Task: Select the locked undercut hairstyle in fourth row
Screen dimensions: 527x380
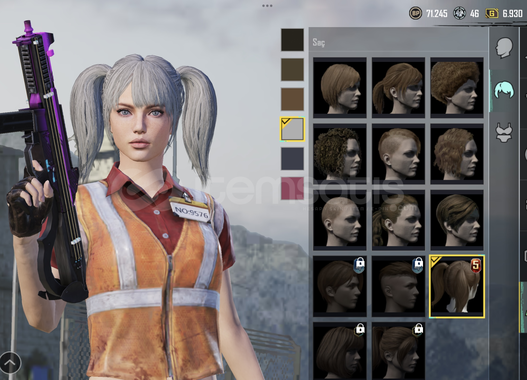Action: pos(398,286)
